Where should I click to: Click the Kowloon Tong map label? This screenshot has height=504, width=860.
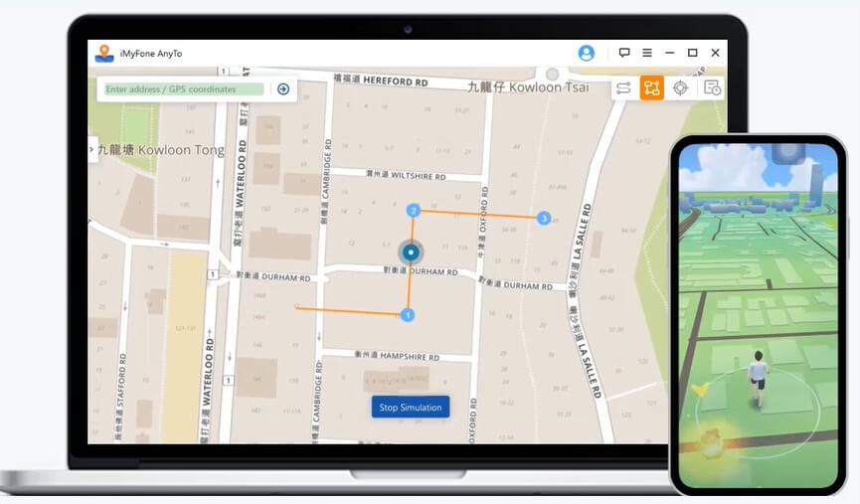pyautogui.click(x=161, y=150)
